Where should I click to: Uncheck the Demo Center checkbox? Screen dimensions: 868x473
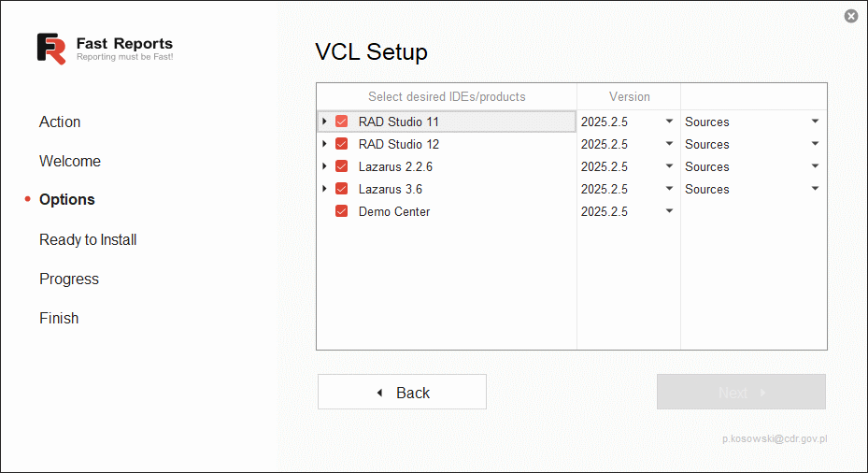(342, 211)
